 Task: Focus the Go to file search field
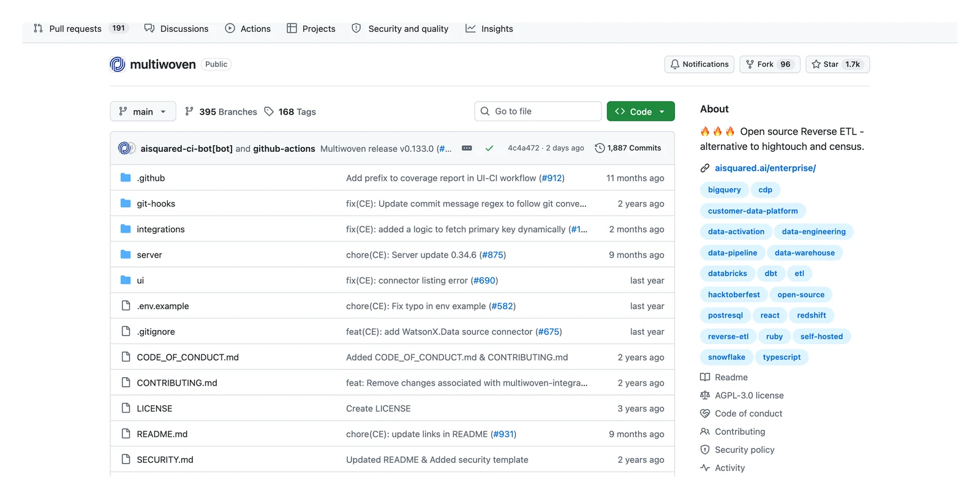538,111
